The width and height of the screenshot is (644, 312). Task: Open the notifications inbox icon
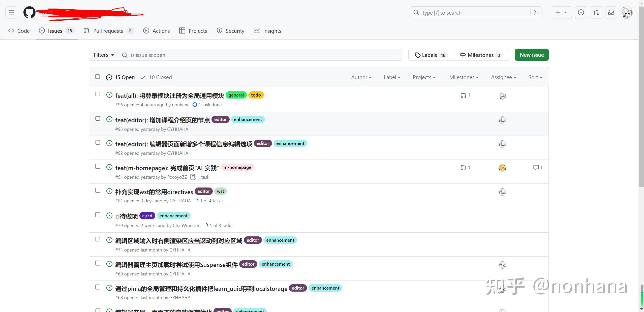[611, 12]
